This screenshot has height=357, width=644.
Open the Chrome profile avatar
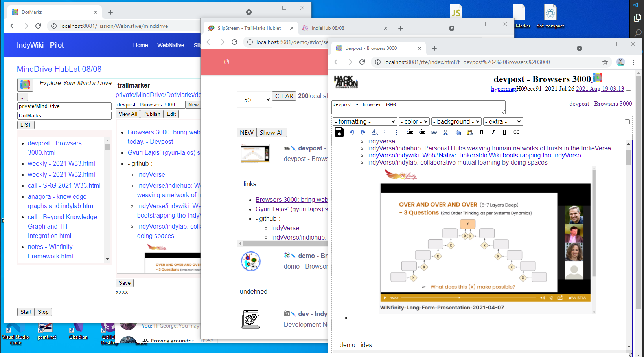tap(621, 62)
